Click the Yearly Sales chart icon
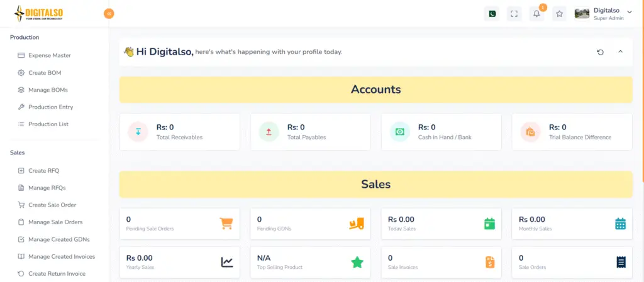This screenshot has width=644, height=282. (x=227, y=262)
